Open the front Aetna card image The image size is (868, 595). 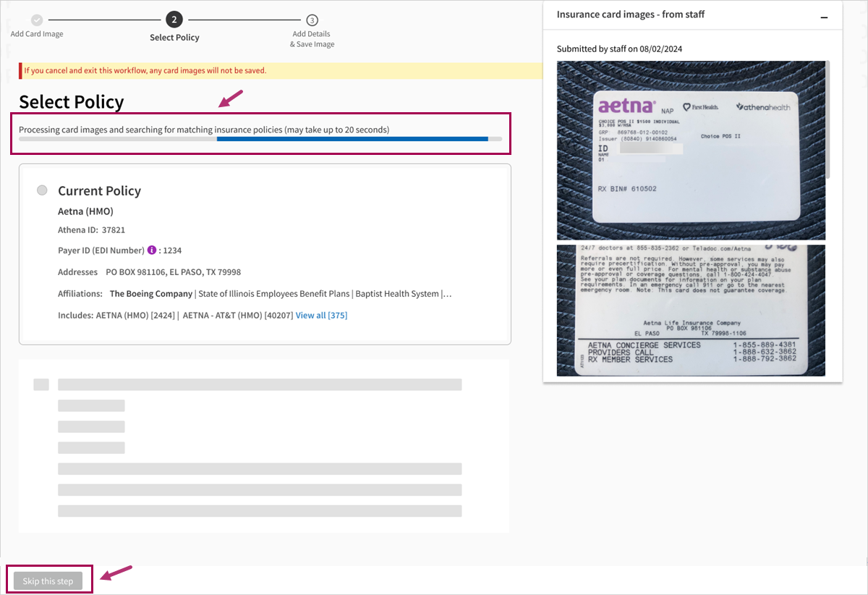pyautogui.click(x=691, y=151)
